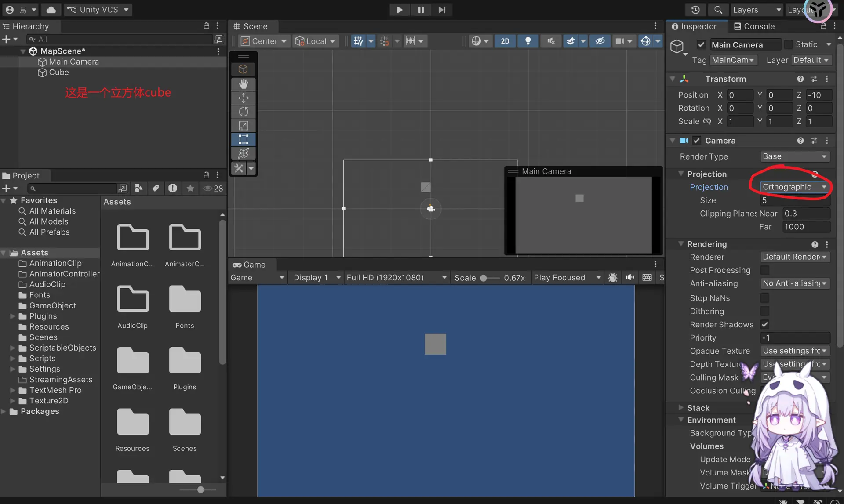Enable the Static checkbox
This screenshot has height=504, width=844.
pyautogui.click(x=789, y=44)
